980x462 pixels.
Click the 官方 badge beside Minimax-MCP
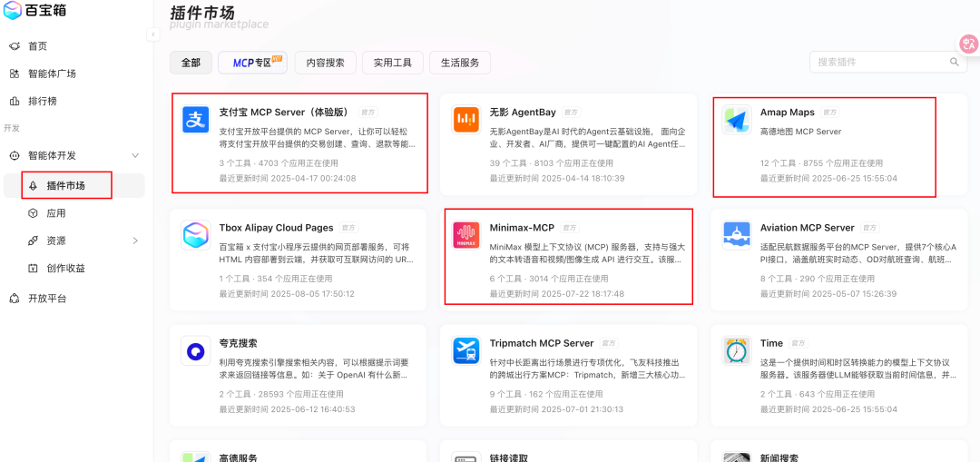pos(569,228)
